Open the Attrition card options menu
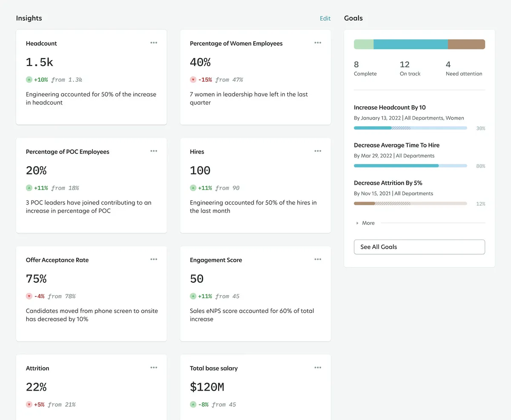Image resolution: width=511 pixels, height=420 pixels. [154, 368]
